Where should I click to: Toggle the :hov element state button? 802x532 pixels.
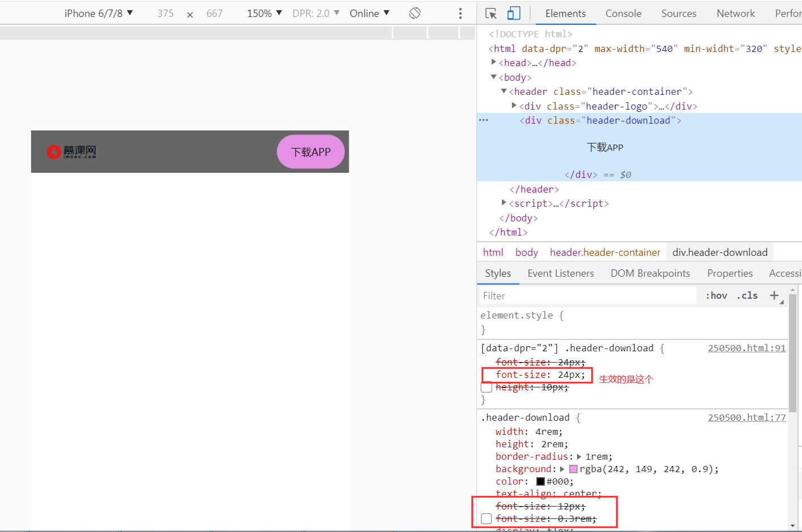(716, 295)
